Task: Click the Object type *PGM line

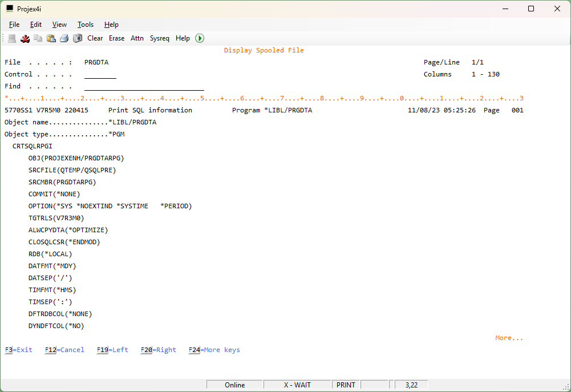Action: [64, 135]
